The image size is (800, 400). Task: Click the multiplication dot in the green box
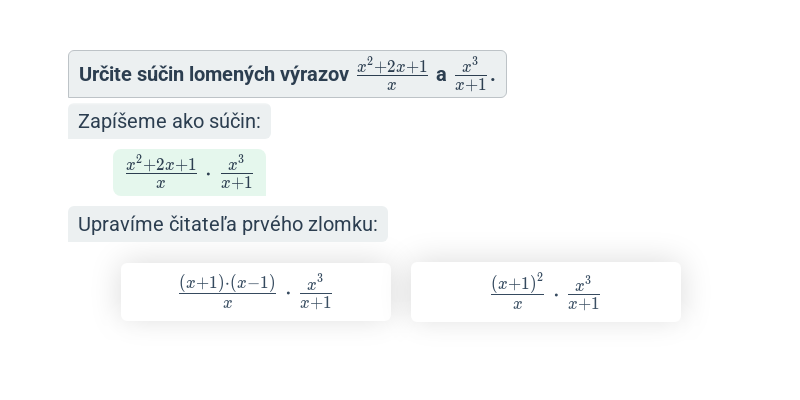coord(208,174)
